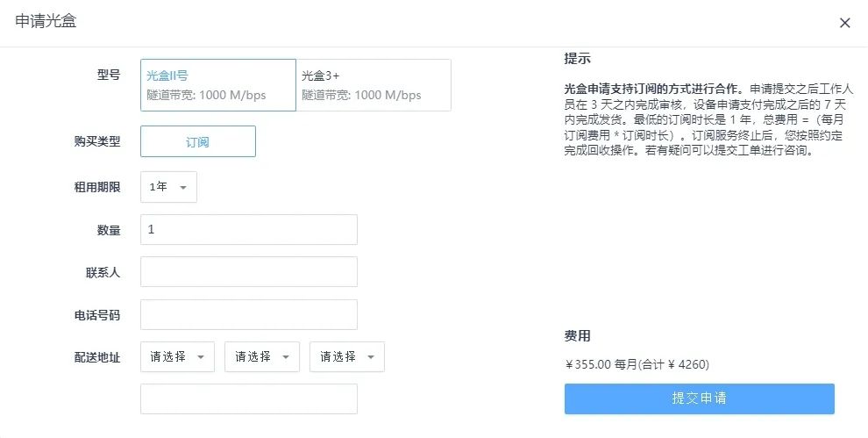868x438 pixels.
Task: Click the 配送地址 label
Action: point(96,357)
